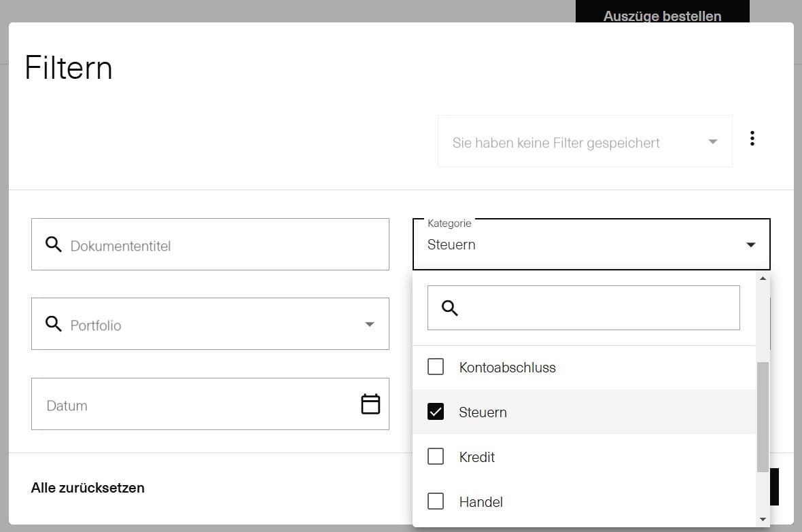The width and height of the screenshot is (802, 532).
Task: Click the magnifier icon beside Dokumententitel
Action: [x=54, y=245]
